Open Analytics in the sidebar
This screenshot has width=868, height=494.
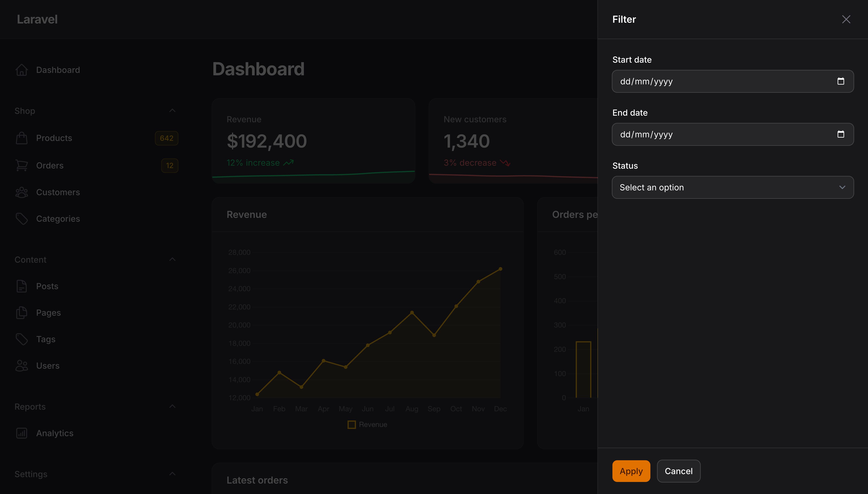pos(96,433)
